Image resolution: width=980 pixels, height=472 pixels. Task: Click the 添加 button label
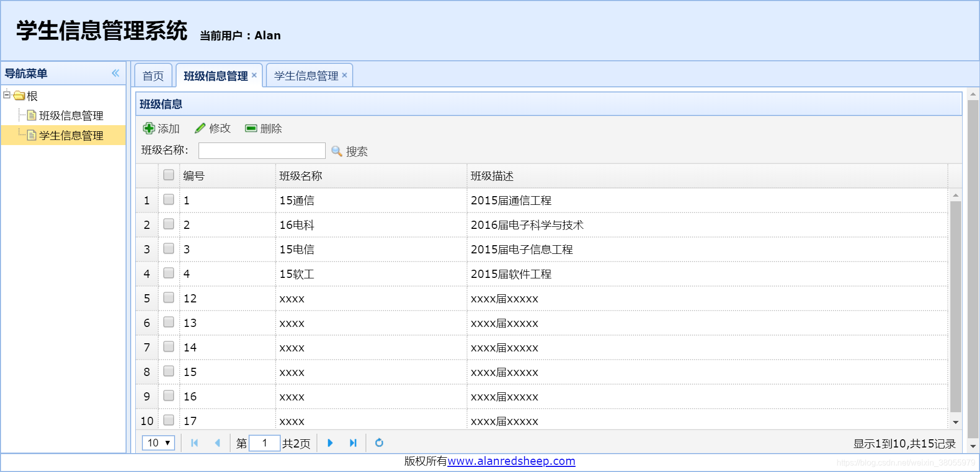pos(168,129)
